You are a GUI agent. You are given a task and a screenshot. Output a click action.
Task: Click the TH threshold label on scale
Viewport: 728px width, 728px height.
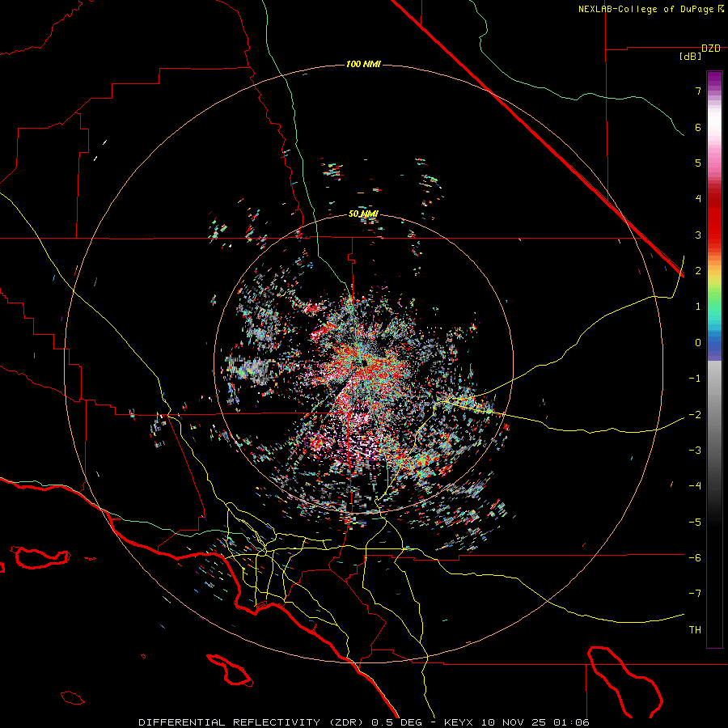(x=695, y=630)
